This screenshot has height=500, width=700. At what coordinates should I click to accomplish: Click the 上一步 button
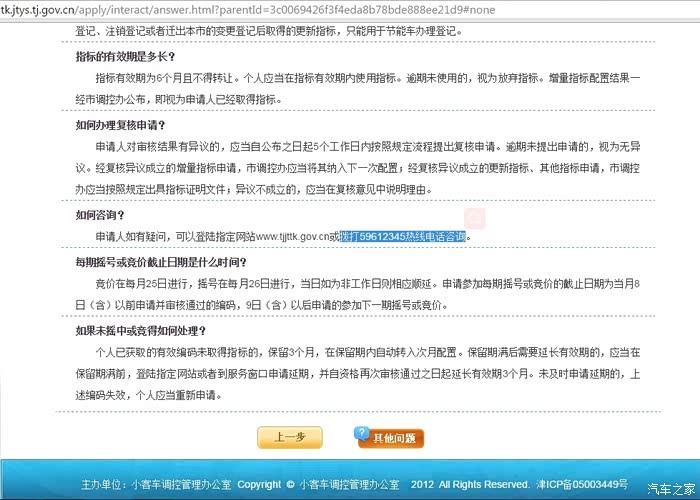289,437
